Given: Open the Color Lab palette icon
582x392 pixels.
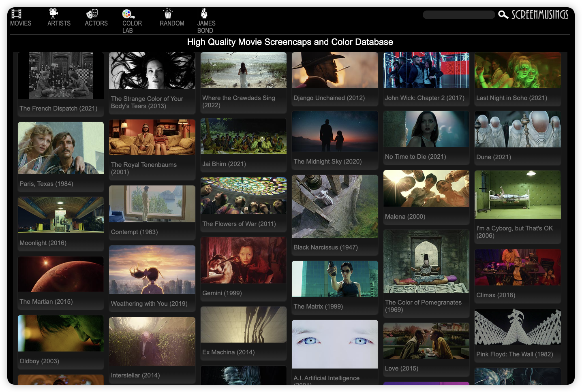Looking at the screenshot, I should click(x=128, y=14).
